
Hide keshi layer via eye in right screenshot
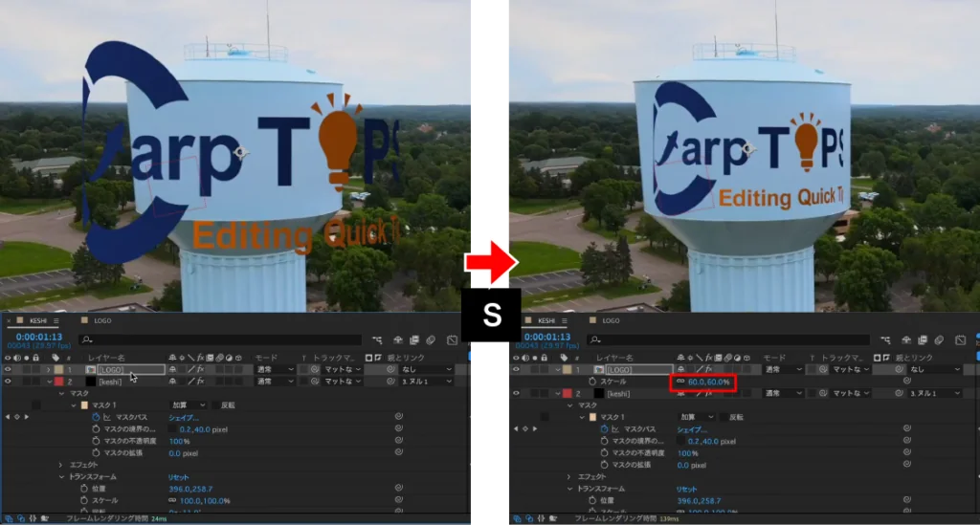[x=516, y=393]
